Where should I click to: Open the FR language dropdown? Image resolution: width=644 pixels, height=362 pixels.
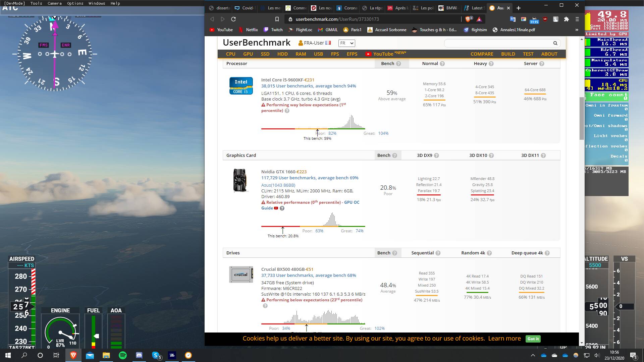(x=346, y=43)
